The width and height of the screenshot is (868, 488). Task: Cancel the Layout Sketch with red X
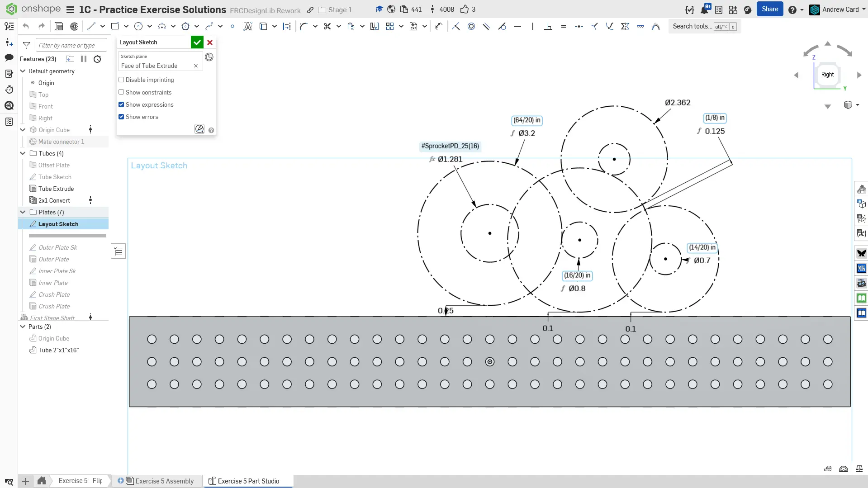point(210,43)
